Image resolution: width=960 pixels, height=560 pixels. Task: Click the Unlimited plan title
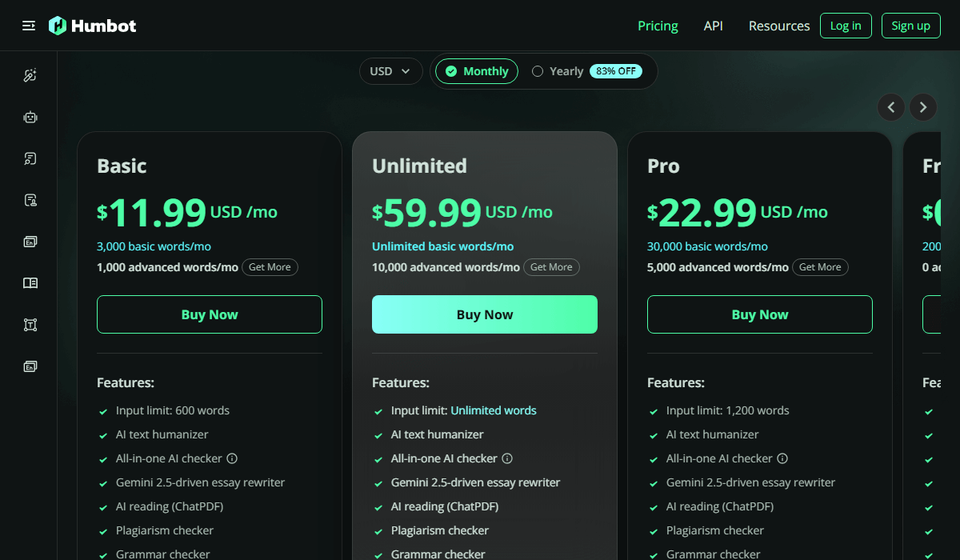point(419,166)
